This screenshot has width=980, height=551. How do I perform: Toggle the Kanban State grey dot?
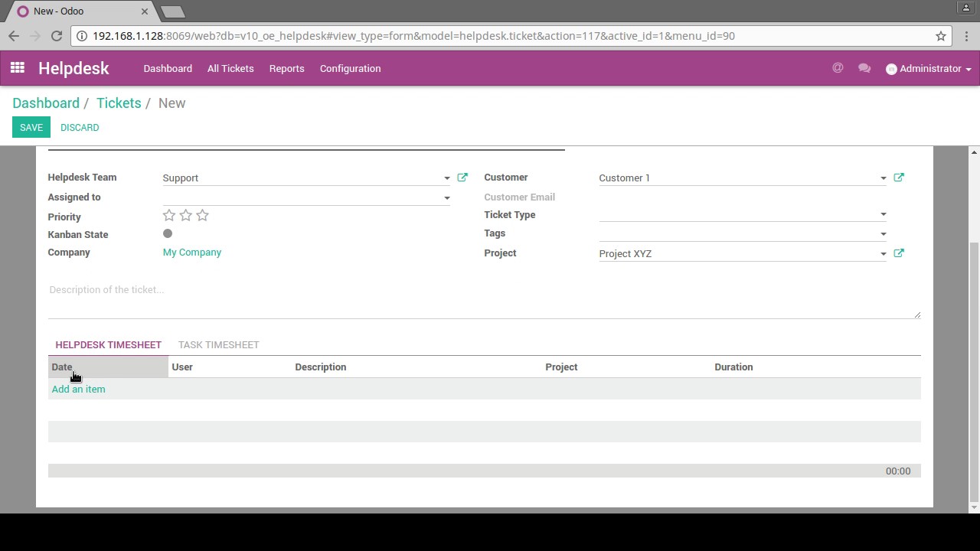168,233
